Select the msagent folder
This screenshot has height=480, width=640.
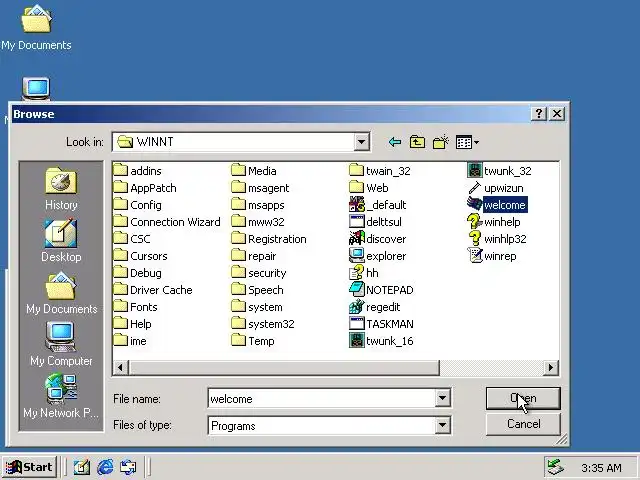tap(260, 188)
